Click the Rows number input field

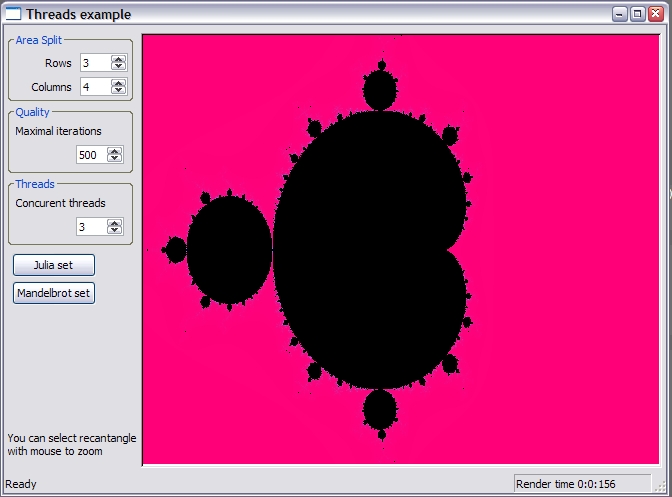click(x=95, y=63)
